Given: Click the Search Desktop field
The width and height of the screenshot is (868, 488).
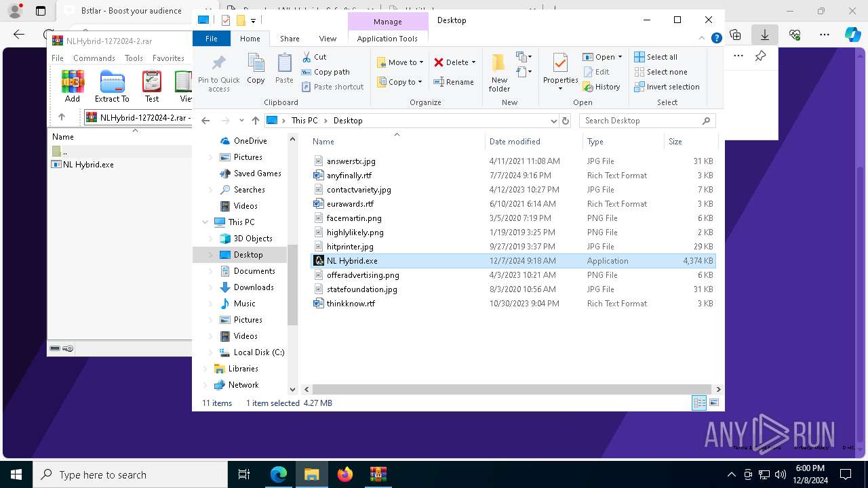Looking at the screenshot, I should click(647, 121).
